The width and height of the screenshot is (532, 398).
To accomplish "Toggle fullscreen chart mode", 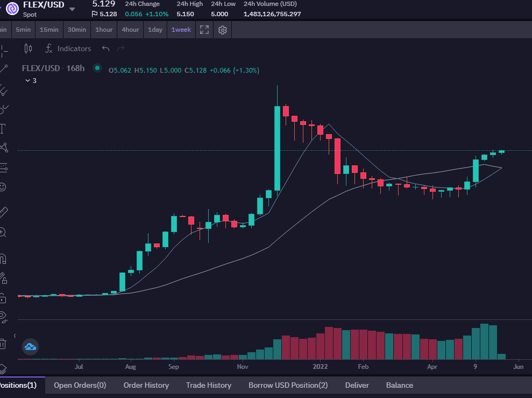I will coord(204,30).
